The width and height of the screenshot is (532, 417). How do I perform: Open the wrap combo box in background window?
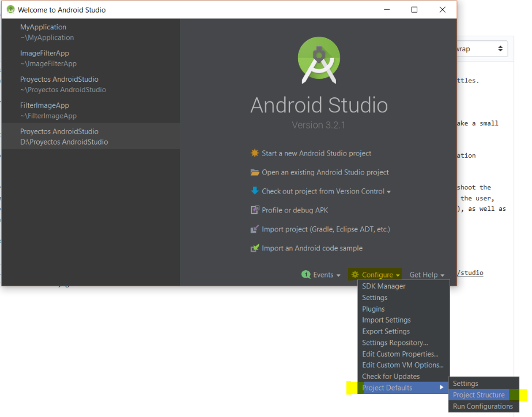(482, 49)
